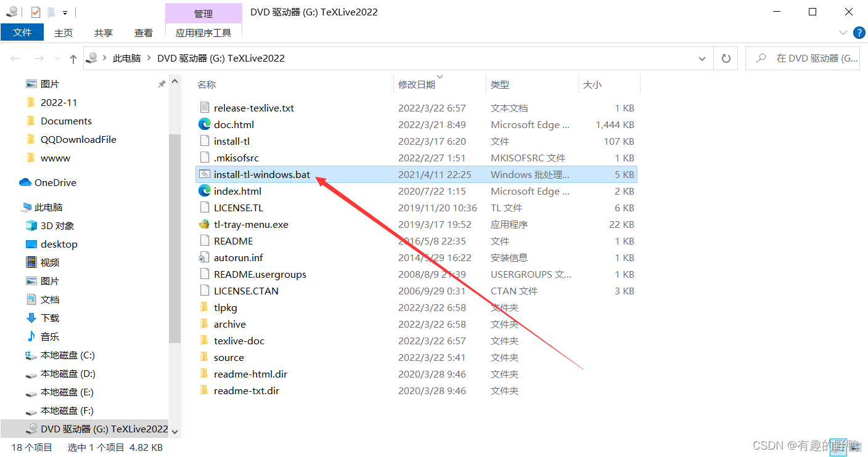Image resolution: width=868 pixels, height=457 pixels.
Task: Select the 2022-11 folder in sidebar
Action: [x=59, y=102]
